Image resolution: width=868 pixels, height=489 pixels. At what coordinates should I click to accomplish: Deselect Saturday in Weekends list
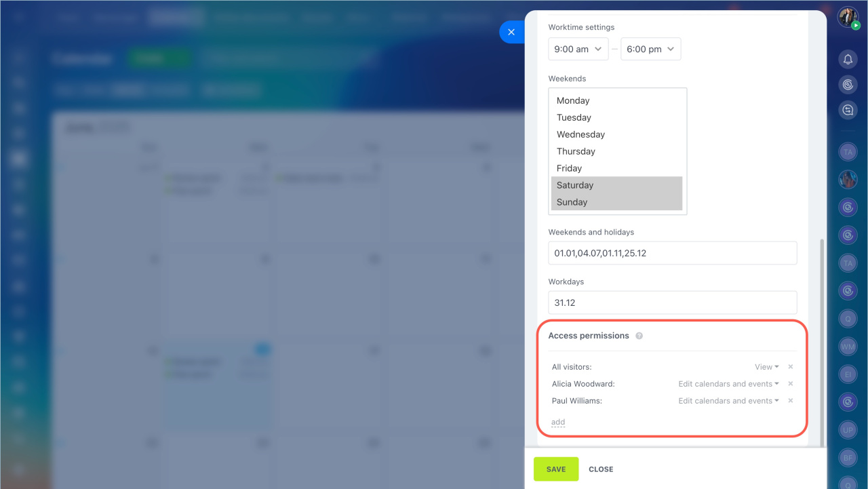click(x=575, y=185)
